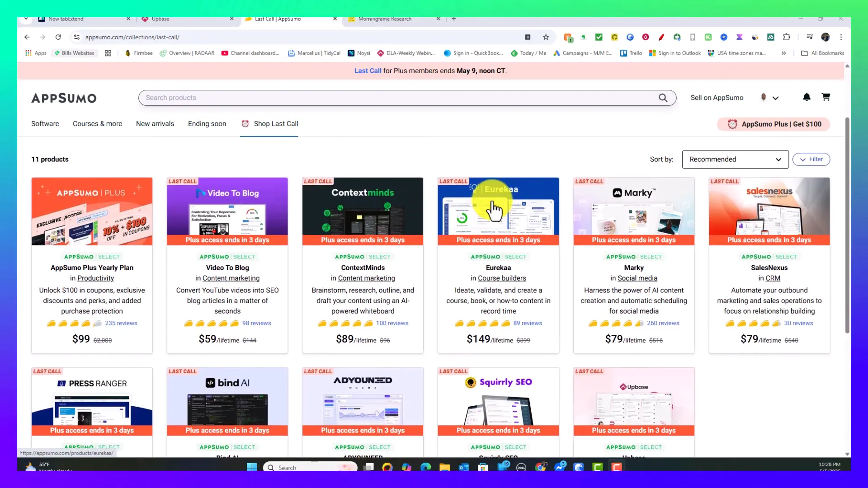
Task: Click the Chrome profile avatar icon
Action: click(x=826, y=37)
